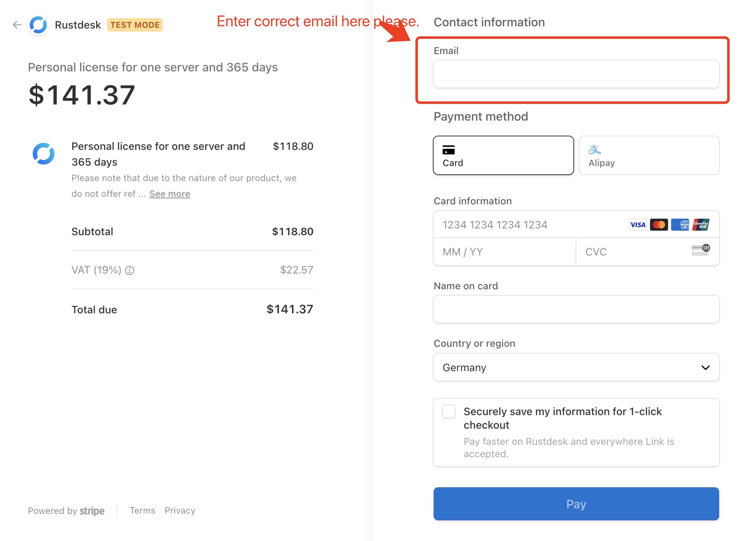Click the Visa card brand icon

tap(638, 225)
